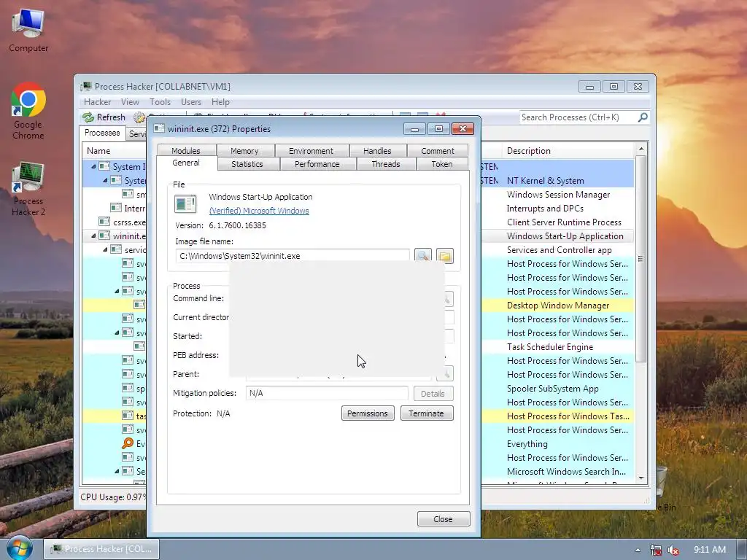The width and height of the screenshot is (747, 560).
Task: Switch to the Modules tab
Action: 186,150
